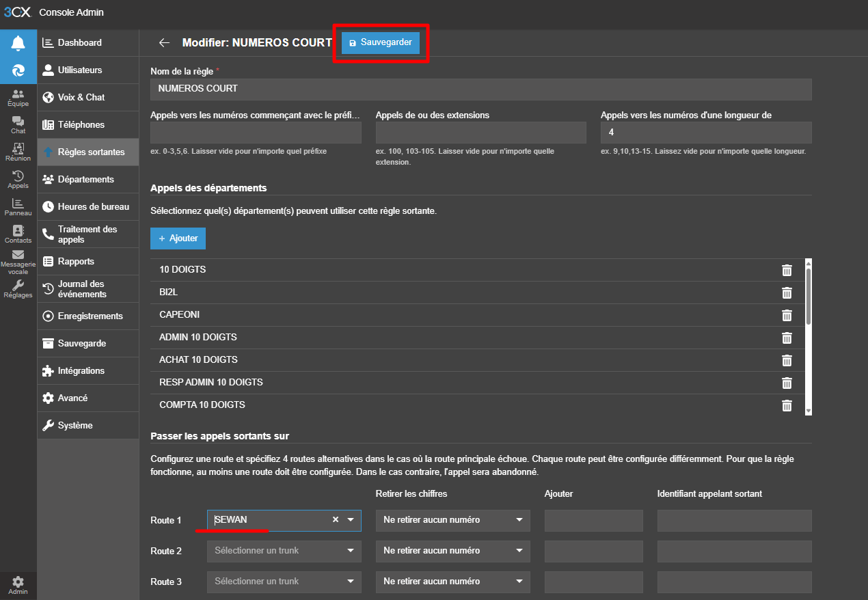The image size is (868, 600).
Task: Delete the ADMIN 10 DOIGTS department row
Action: coord(787,338)
